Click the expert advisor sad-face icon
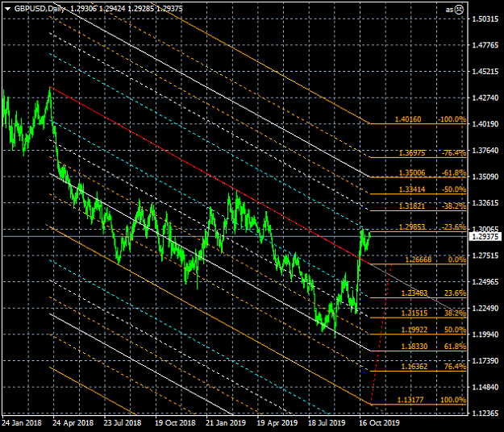 point(460,10)
